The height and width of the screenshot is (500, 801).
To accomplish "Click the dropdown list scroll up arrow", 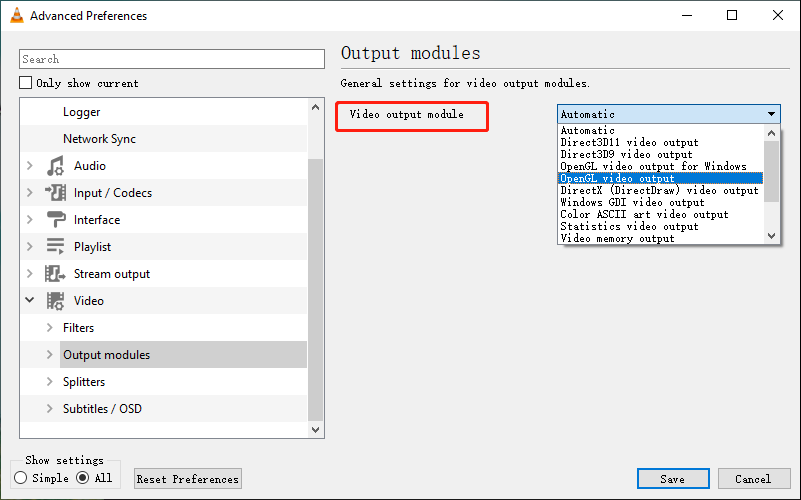I will (771, 133).
